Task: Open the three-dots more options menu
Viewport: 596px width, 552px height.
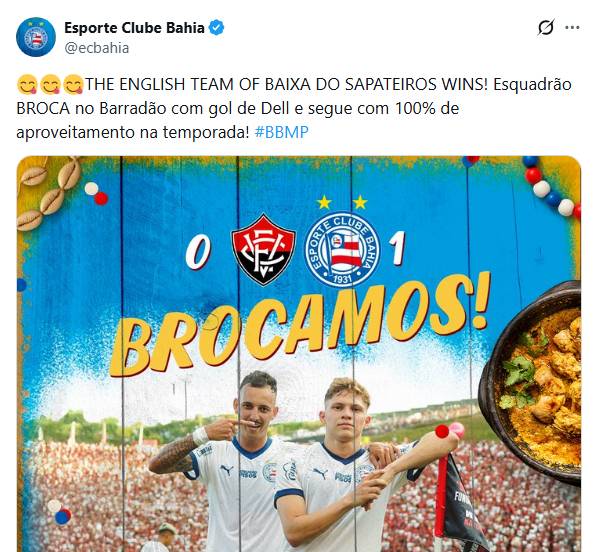Action: pyautogui.click(x=572, y=27)
